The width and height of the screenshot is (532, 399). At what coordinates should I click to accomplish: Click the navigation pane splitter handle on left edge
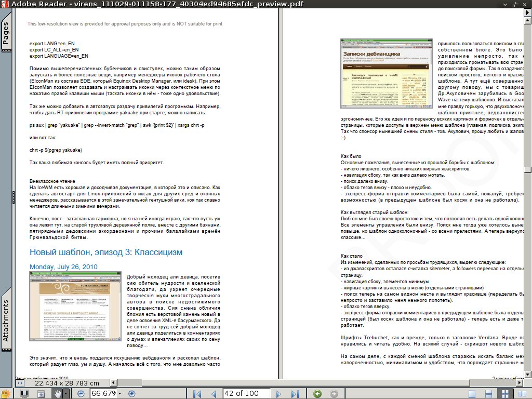tap(14, 197)
